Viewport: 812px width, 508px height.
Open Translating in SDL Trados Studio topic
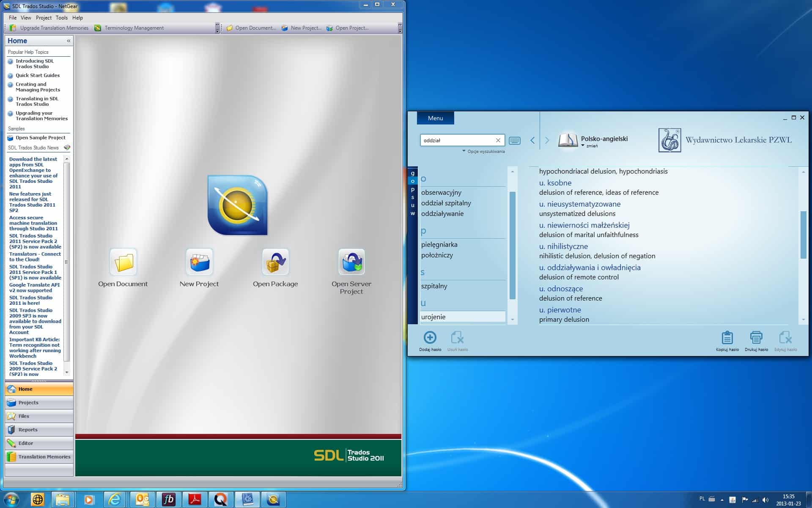click(x=37, y=101)
